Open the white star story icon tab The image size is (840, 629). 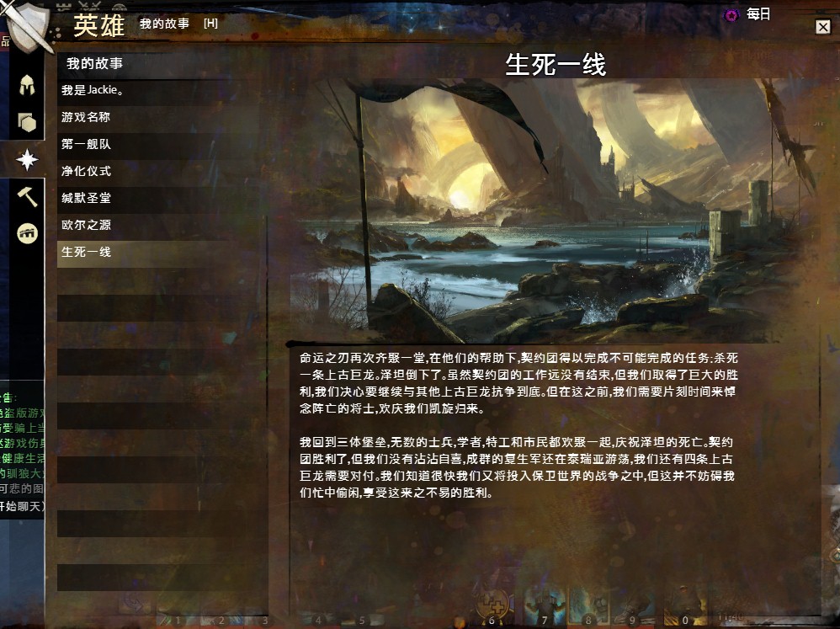click(x=27, y=160)
